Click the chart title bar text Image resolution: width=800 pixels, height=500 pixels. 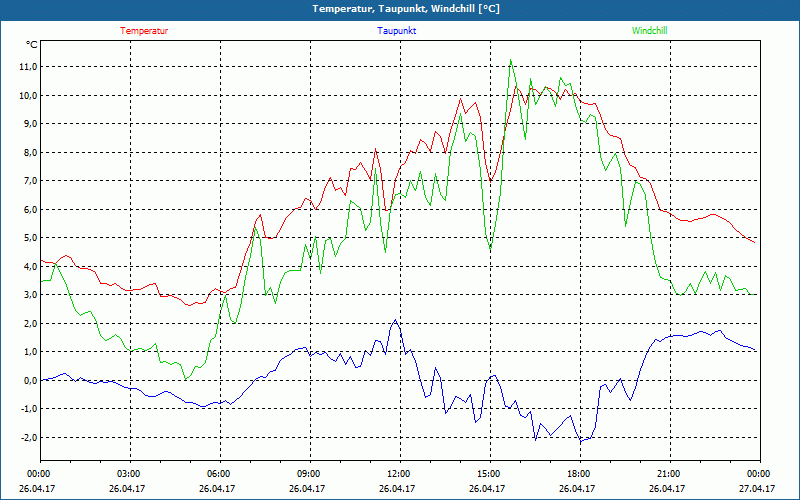point(400,9)
